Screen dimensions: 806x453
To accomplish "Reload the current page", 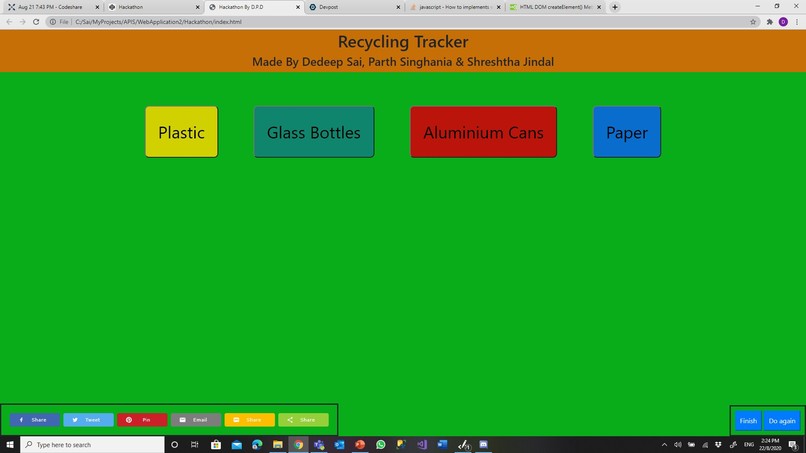I will [36, 22].
